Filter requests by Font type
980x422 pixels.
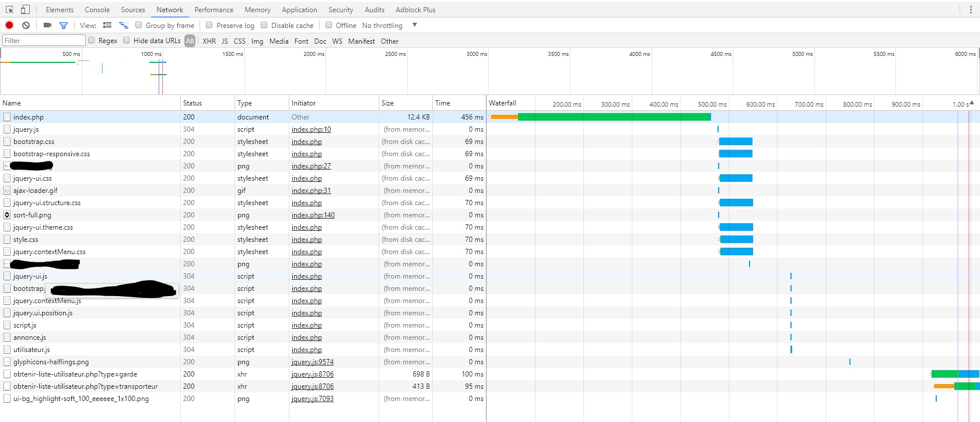point(302,41)
